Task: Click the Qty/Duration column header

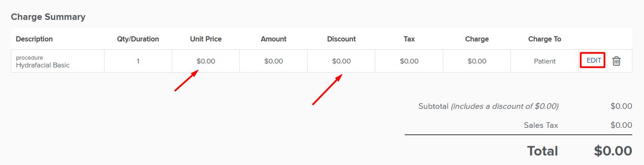Action: point(138,39)
